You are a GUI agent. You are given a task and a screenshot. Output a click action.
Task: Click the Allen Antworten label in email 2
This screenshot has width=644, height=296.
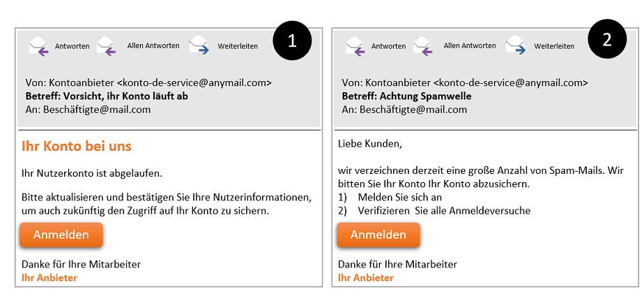(470, 45)
